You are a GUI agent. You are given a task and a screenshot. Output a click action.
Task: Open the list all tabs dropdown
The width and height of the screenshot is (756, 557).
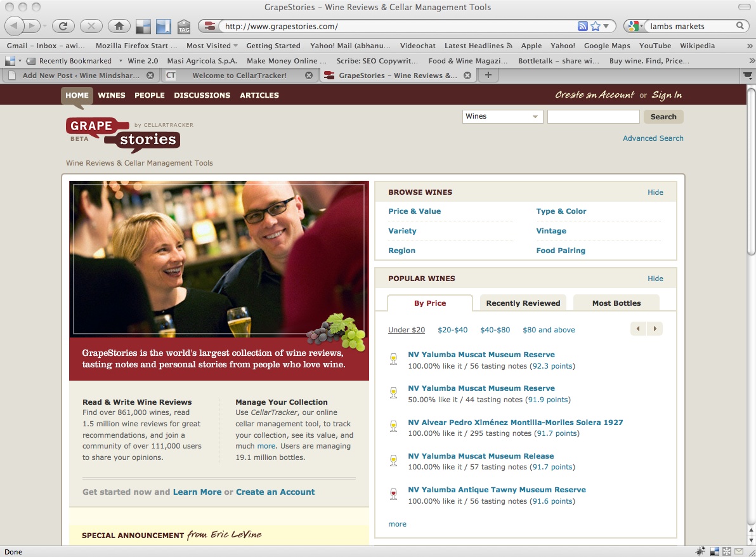coord(747,75)
